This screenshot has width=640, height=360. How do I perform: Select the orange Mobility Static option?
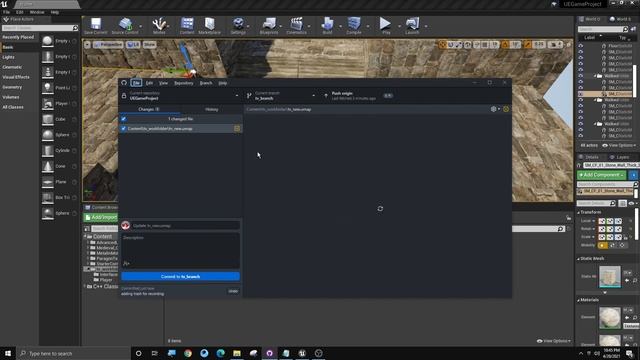pyautogui.click(x=602, y=245)
